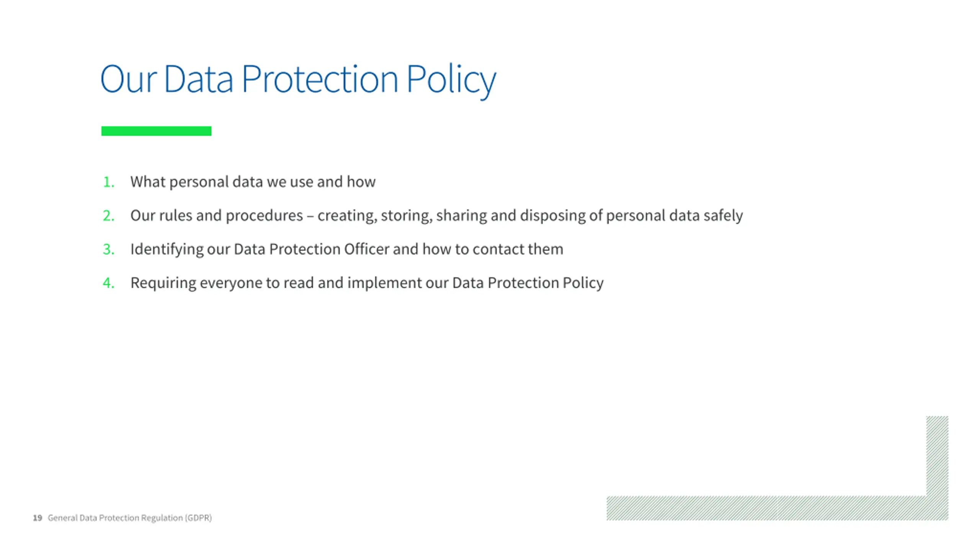Select the green list number "1."

click(109, 182)
